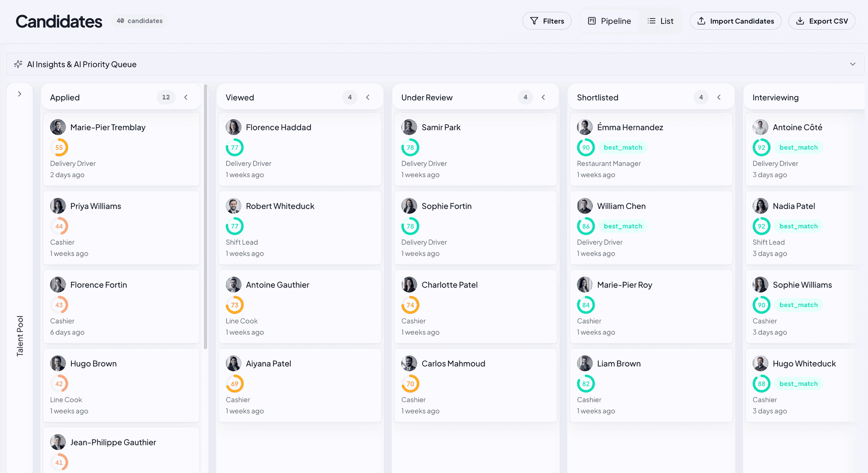Click Émma Hernandez's best_match badge

point(623,148)
